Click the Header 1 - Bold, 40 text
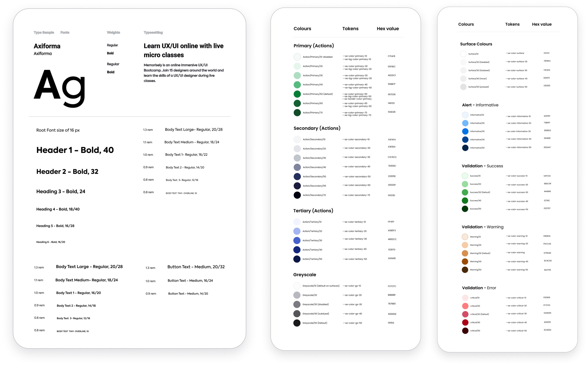The height and width of the screenshot is (366, 588). click(75, 150)
